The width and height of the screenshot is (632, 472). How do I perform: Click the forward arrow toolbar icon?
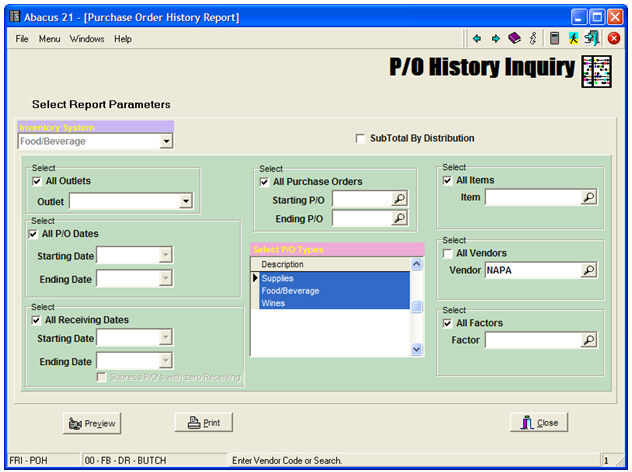tap(495, 38)
